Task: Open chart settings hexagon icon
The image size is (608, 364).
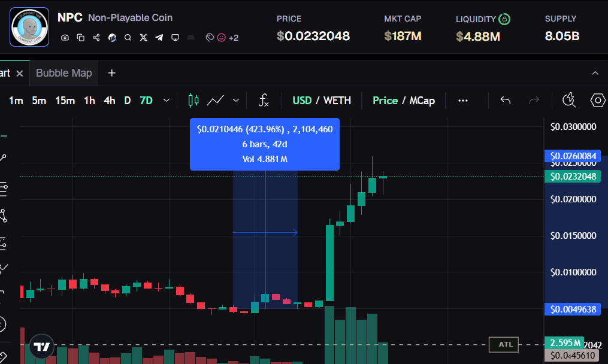Action: 598,101
